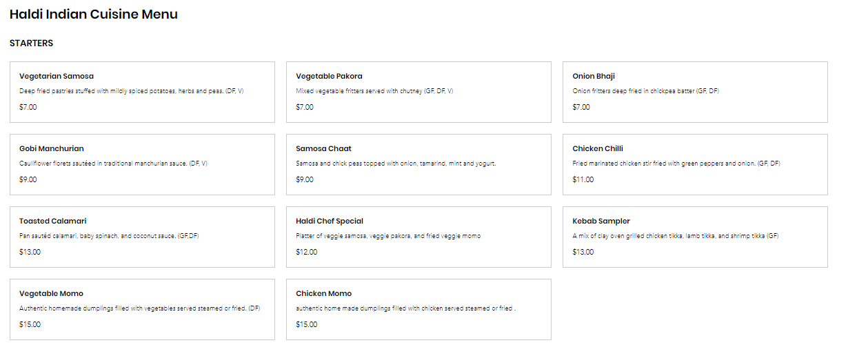
Task: Click the Haldi Indian Cuisine Menu heading
Action: pos(94,14)
